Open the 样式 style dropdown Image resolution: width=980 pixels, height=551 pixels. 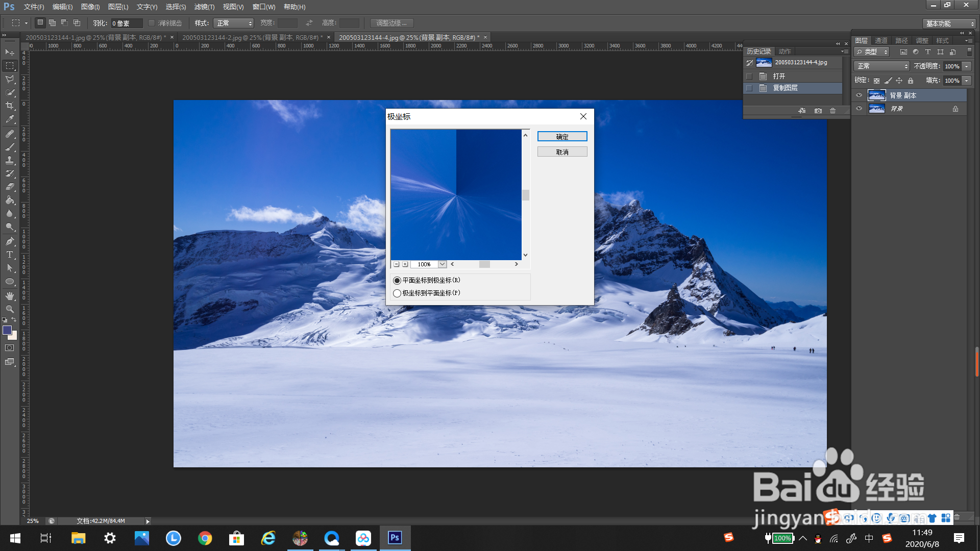point(234,23)
